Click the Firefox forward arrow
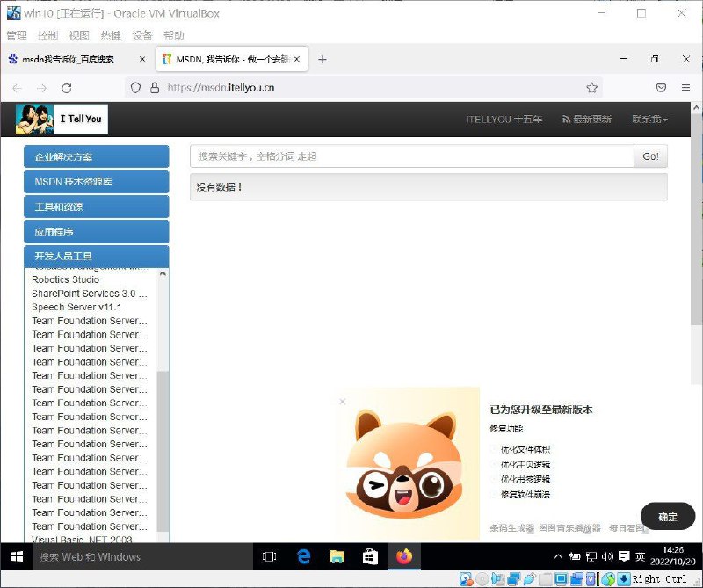Image resolution: width=703 pixels, height=588 pixels. pos(41,88)
